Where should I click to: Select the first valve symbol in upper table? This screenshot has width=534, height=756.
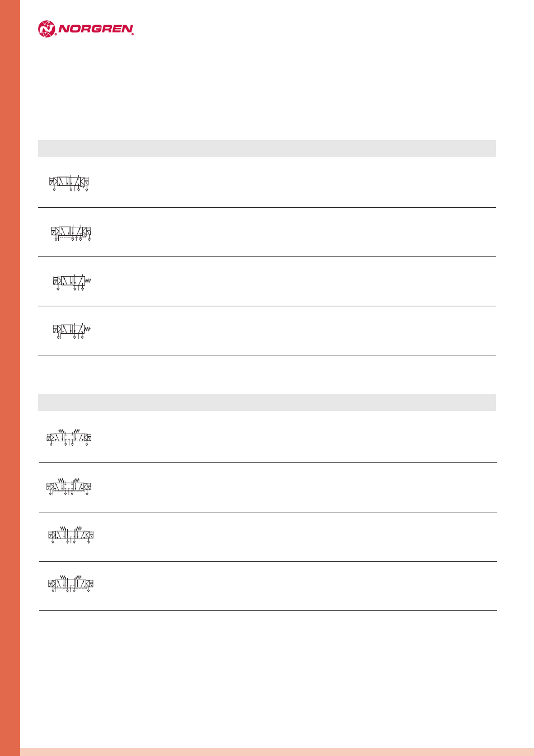(x=69, y=183)
